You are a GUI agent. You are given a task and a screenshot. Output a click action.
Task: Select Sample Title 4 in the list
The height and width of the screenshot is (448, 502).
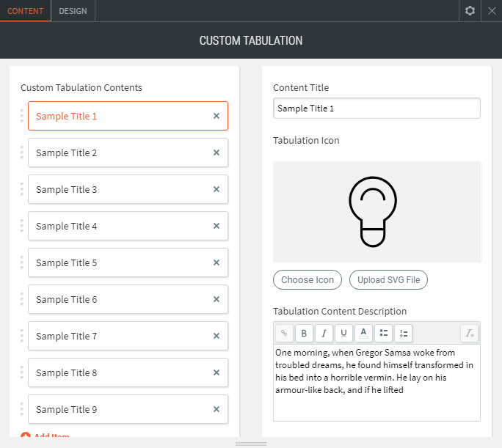click(117, 226)
